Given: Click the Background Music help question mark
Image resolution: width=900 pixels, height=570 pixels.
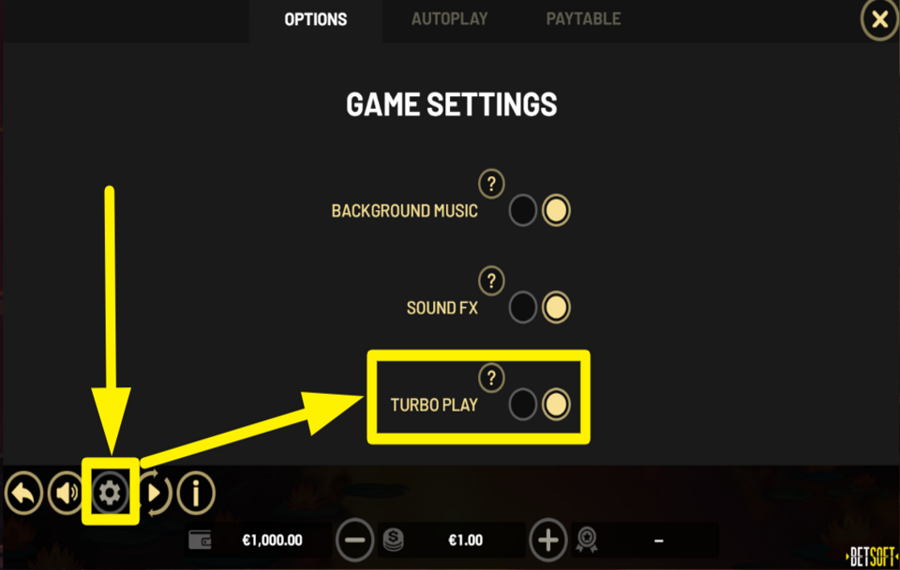Looking at the screenshot, I should 491,184.
